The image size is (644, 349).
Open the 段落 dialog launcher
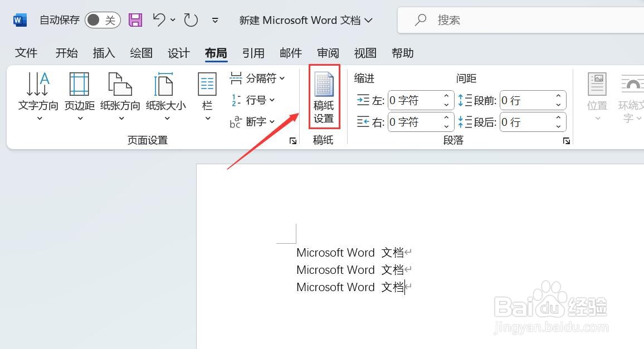(567, 141)
